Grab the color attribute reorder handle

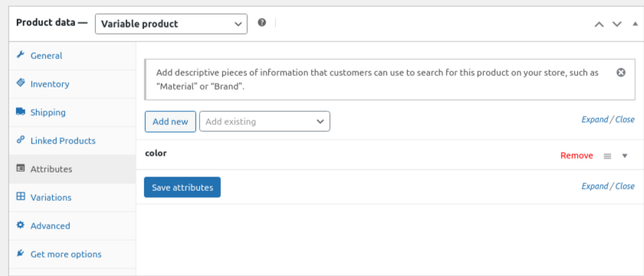[607, 156]
